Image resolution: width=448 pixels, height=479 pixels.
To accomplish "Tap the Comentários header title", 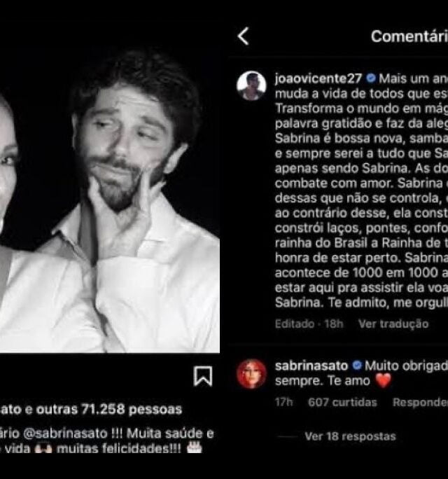I will [x=409, y=36].
